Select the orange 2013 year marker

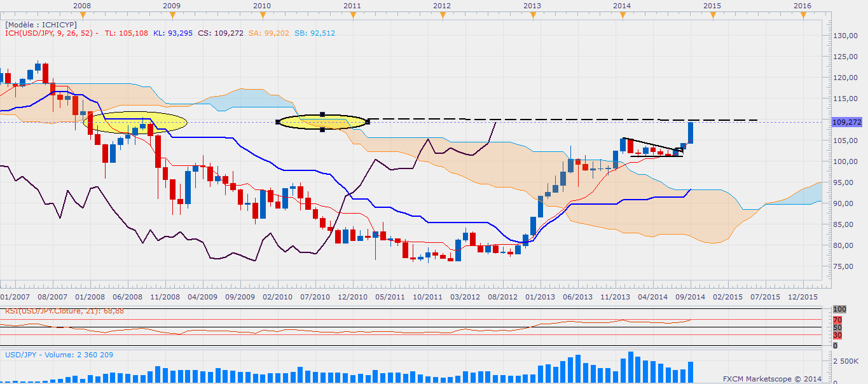coord(532,15)
